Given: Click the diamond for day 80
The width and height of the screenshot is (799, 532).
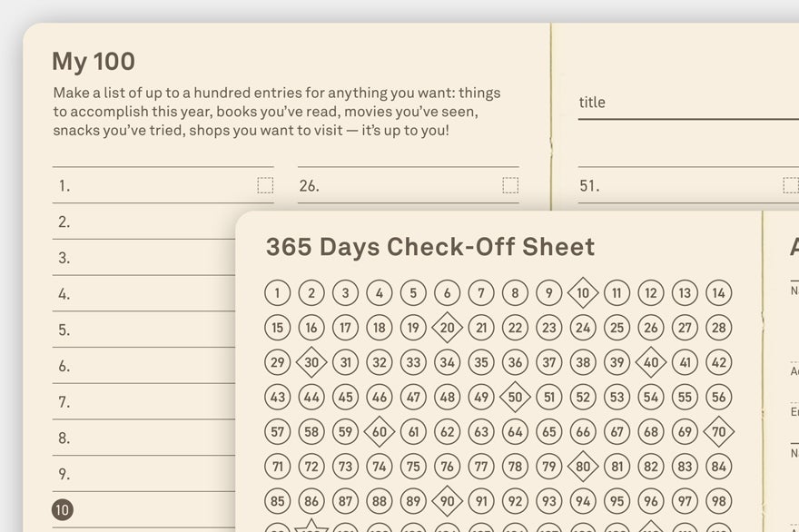Looking at the screenshot, I should pos(583,467).
